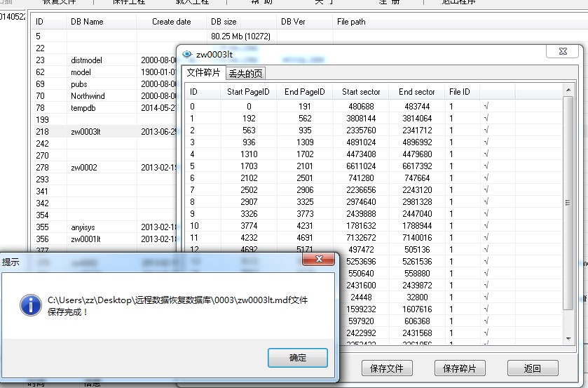
Task: Select the pubs database row
Action: (104, 84)
